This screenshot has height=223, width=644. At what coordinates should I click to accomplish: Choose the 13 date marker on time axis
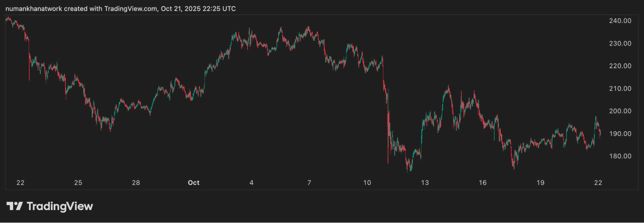(425, 182)
